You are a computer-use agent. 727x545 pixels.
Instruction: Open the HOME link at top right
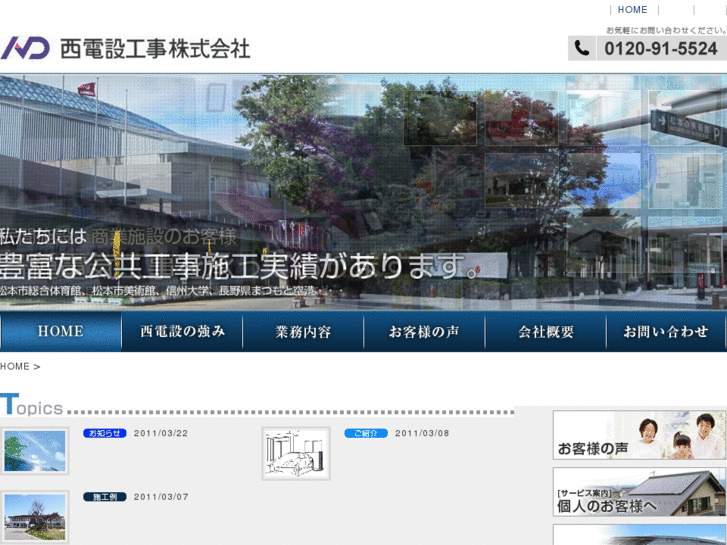click(x=632, y=10)
